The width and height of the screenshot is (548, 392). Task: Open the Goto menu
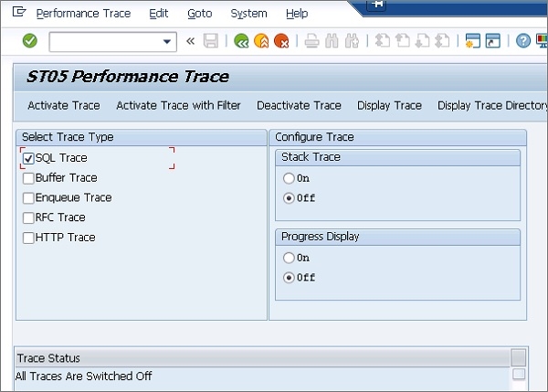pyautogui.click(x=199, y=14)
